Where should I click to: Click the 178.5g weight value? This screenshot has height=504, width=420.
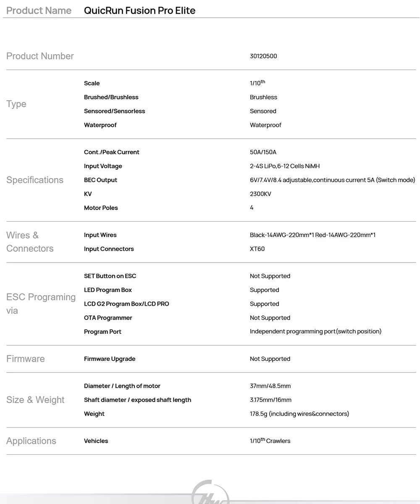point(299,414)
